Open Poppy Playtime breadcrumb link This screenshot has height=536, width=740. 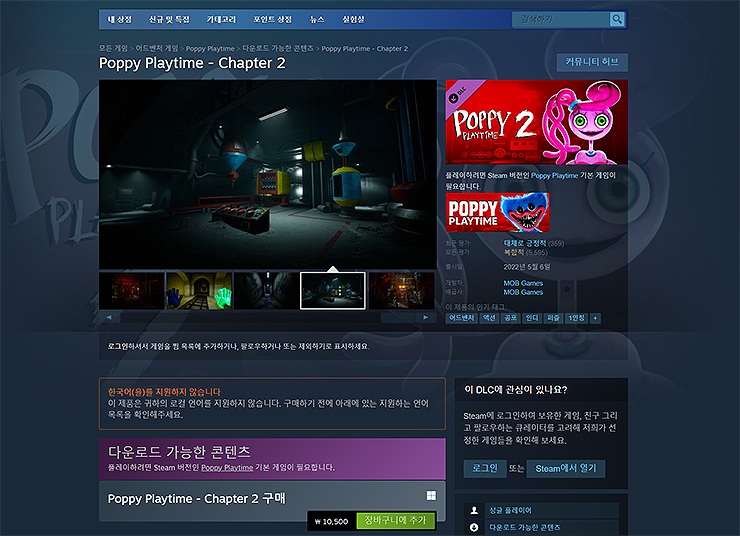click(210, 48)
